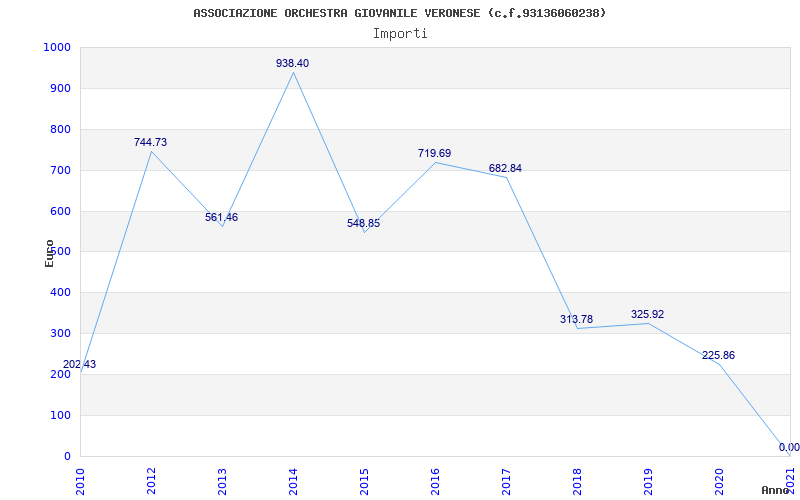Click the 682.84 data label
The image size is (800, 500).
pos(505,169)
